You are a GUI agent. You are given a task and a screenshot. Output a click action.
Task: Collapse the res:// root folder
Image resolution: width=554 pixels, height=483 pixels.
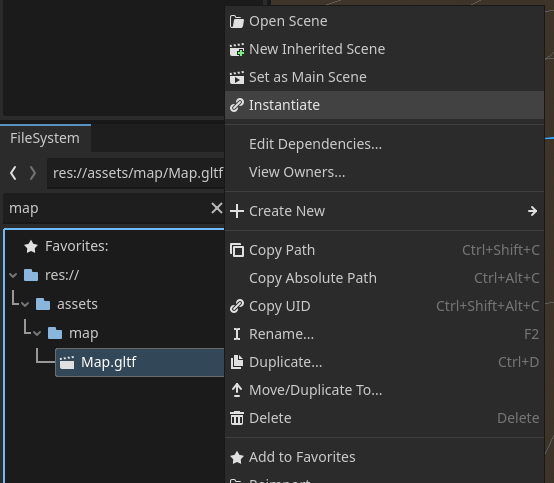13,275
